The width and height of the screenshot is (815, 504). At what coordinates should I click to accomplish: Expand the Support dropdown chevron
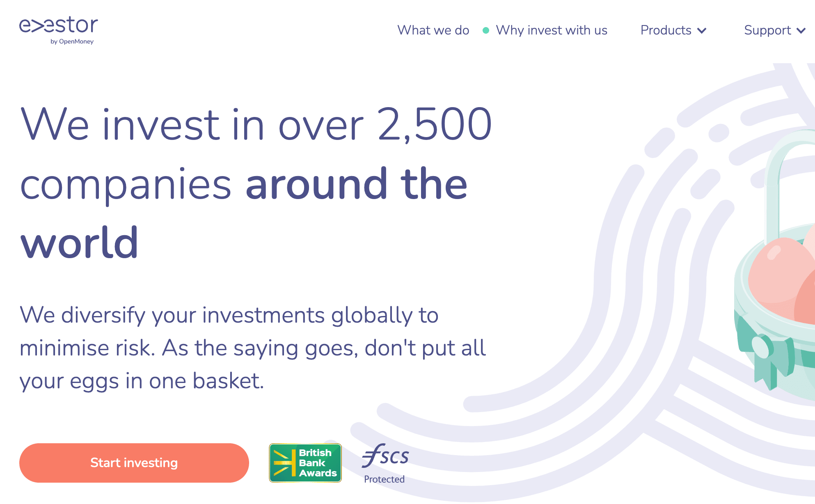click(x=801, y=31)
